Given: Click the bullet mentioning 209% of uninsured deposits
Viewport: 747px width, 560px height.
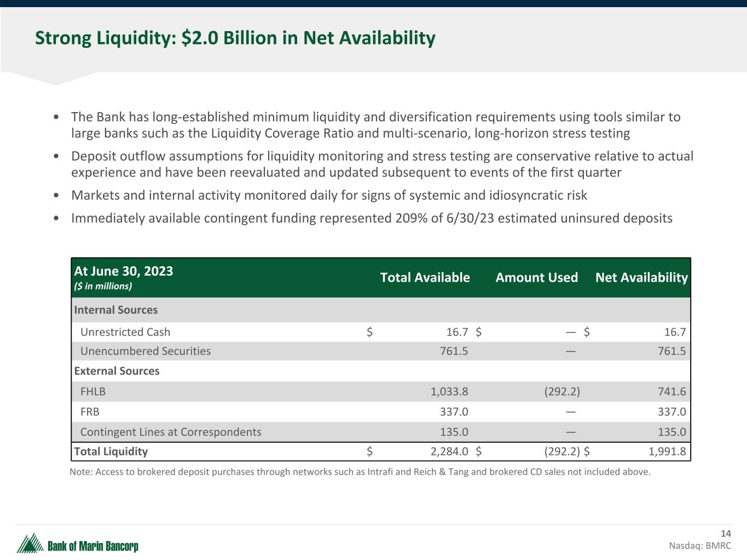Looking at the screenshot, I should coord(372,218).
